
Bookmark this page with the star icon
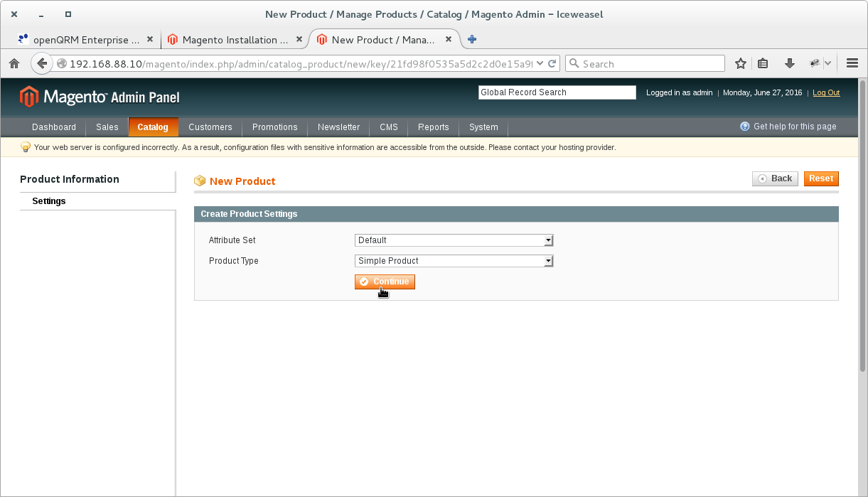click(x=741, y=63)
